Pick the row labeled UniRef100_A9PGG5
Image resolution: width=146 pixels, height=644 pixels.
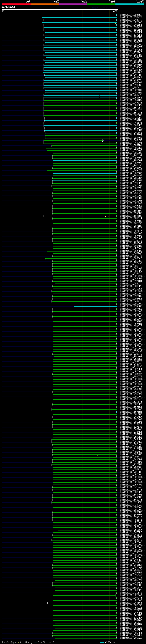click(x=131, y=50)
